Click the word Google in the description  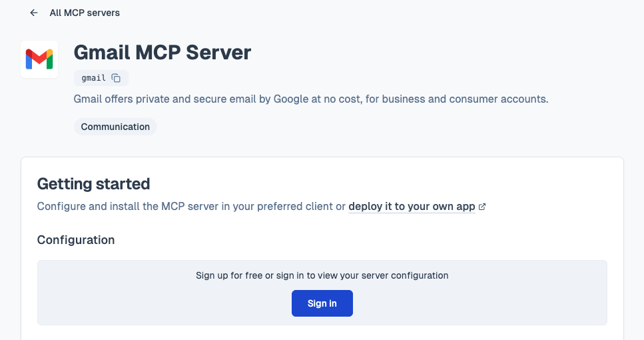[291, 99]
